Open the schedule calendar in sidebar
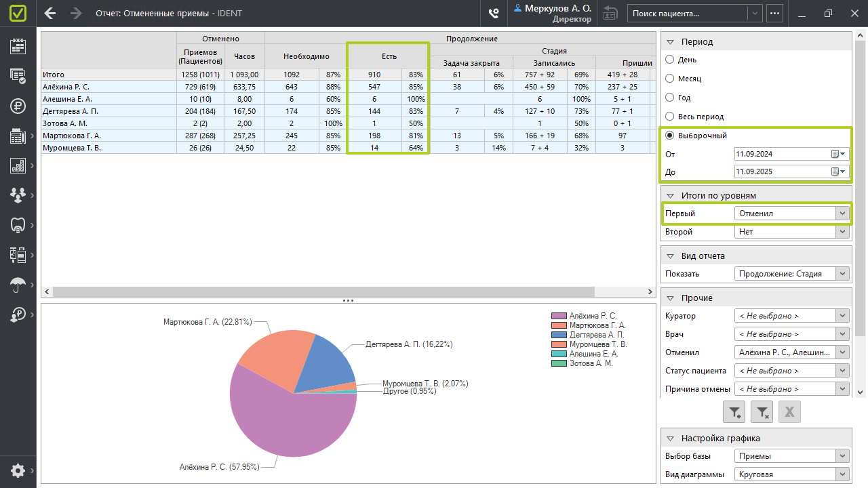The height and width of the screenshot is (488, 868). tap(18, 46)
